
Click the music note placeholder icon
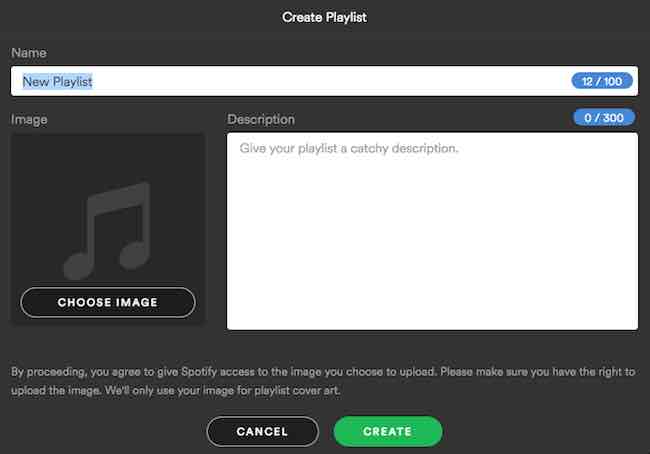(x=107, y=231)
